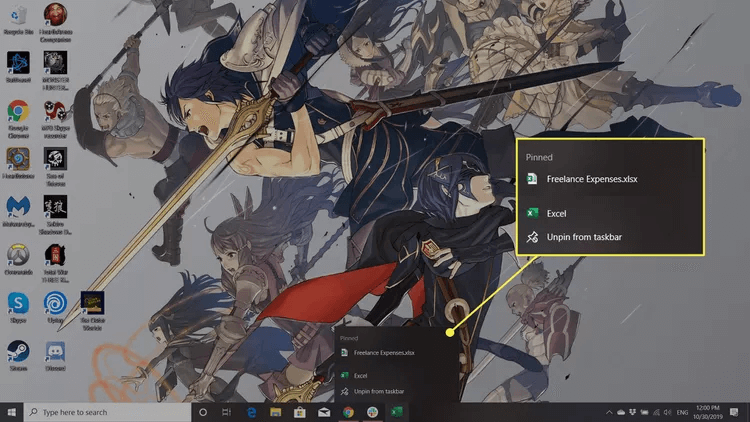Select the Malwarebytes desktop shortcut
This screenshot has height=422, width=750.
[x=18, y=211]
